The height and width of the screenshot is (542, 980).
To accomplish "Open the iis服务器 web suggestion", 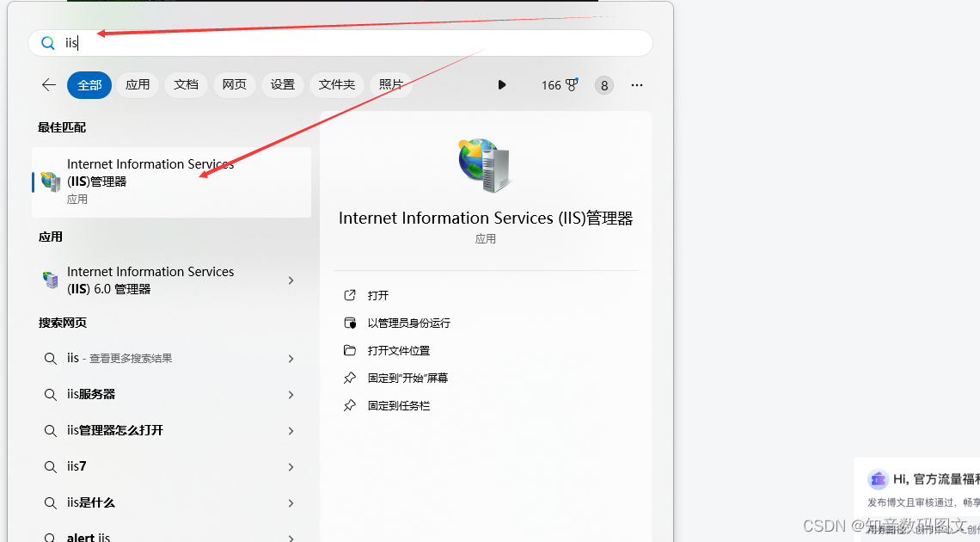I will (171, 395).
